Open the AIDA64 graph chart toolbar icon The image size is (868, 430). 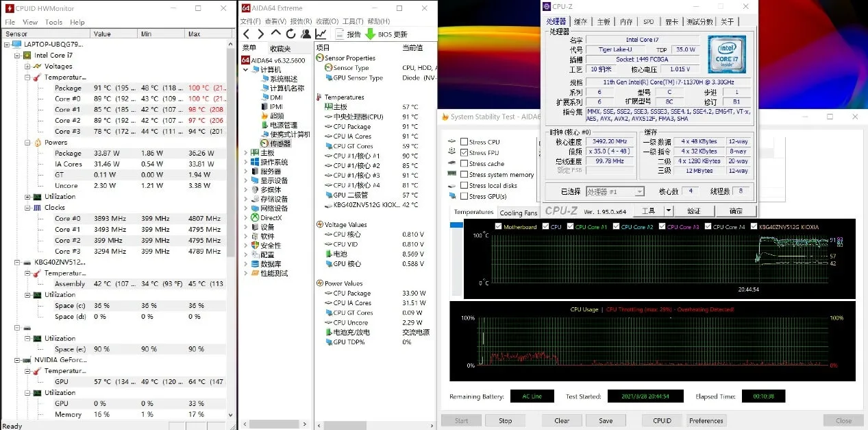pos(321,34)
